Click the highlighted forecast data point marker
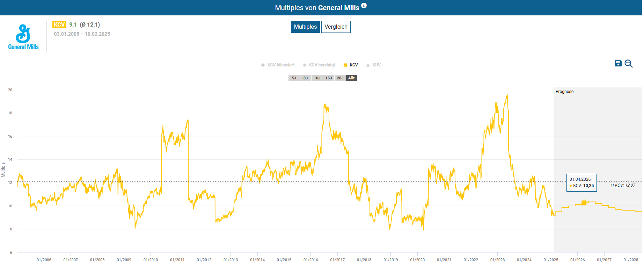This screenshot has height=271, width=644. (584, 203)
